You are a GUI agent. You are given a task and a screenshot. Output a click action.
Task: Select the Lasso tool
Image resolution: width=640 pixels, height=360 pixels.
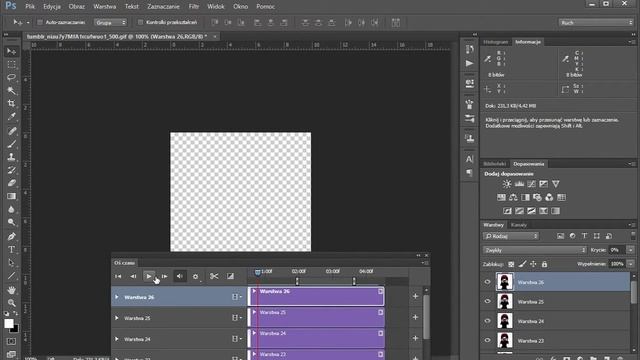[x=11, y=77]
